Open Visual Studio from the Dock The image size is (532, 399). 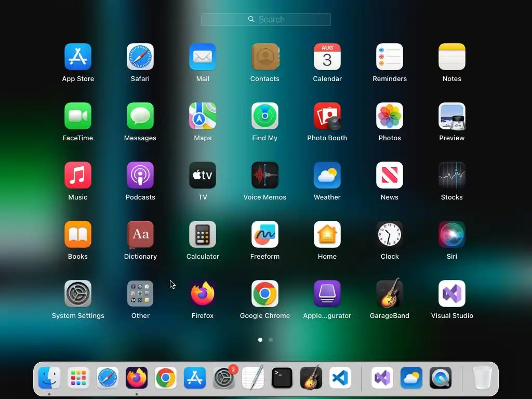pos(382,378)
